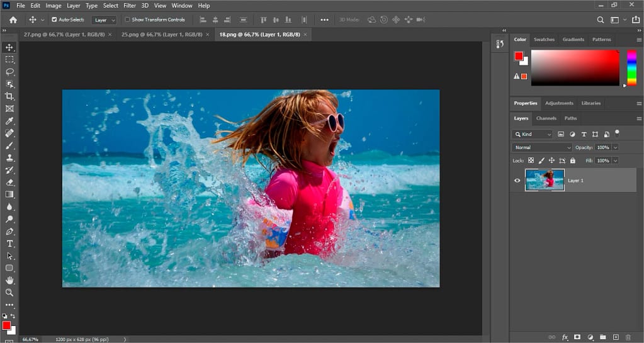Enable Show Transform Controls checkbox
Viewport: 644px width, 343px height.
[x=127, y=20]
